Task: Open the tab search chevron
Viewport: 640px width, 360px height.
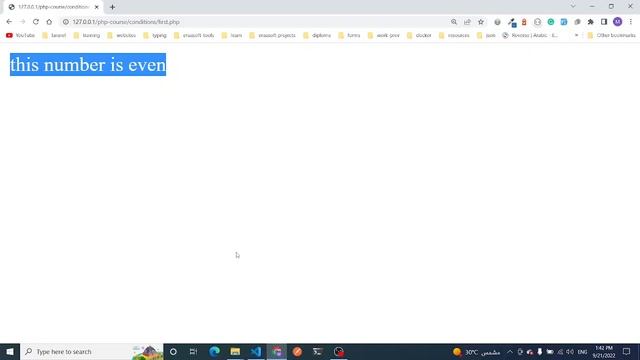Action: tap(573, 6)
